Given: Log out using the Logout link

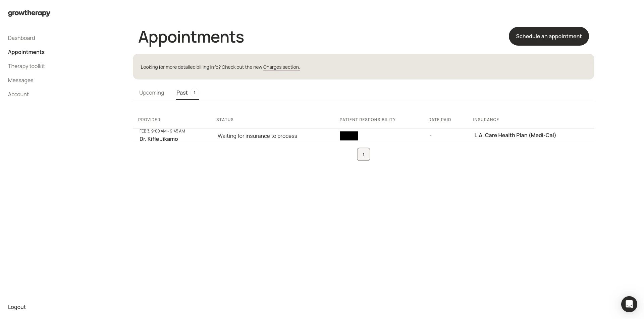Looking at the screenshot, I should [17, 307].
